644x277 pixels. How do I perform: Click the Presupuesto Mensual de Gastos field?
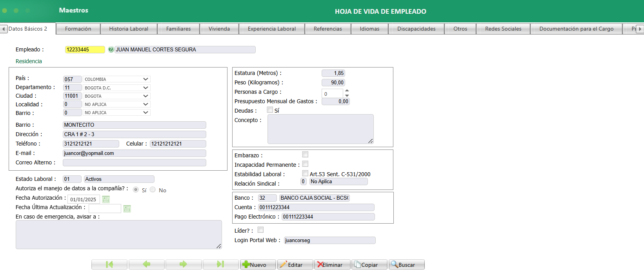336,101
